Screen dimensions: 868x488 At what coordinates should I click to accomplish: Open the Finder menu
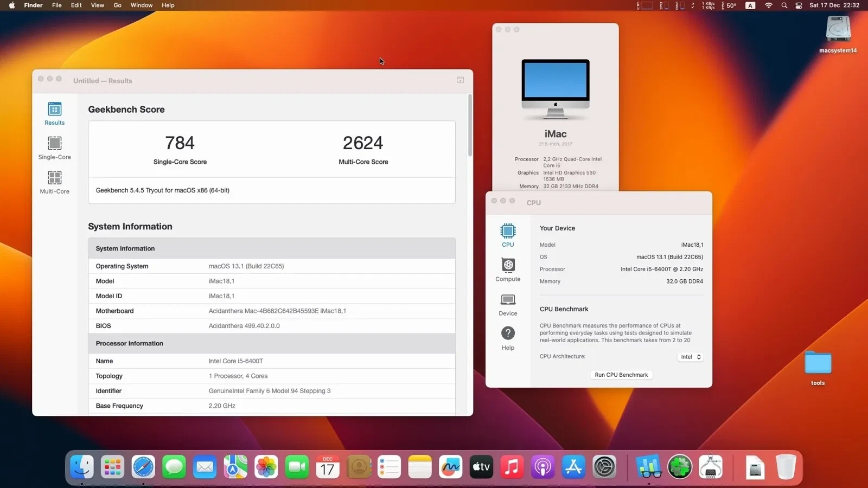(x=33, y=5)
